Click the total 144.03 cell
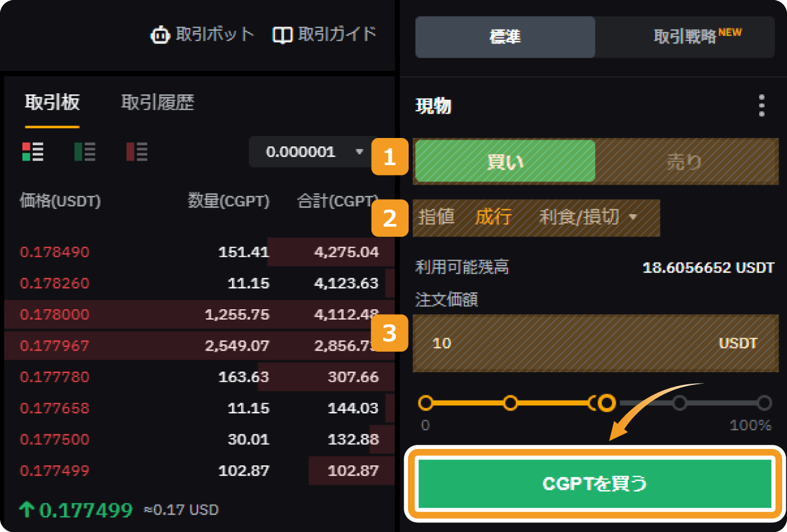787x532 pixels. coord(354,409)
